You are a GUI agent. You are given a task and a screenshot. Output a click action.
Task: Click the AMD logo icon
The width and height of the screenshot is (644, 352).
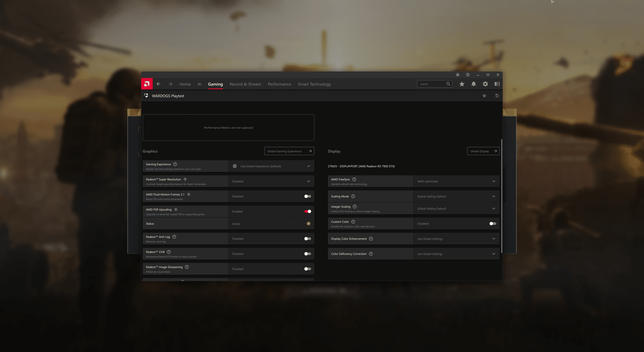(x=147, y=84)
